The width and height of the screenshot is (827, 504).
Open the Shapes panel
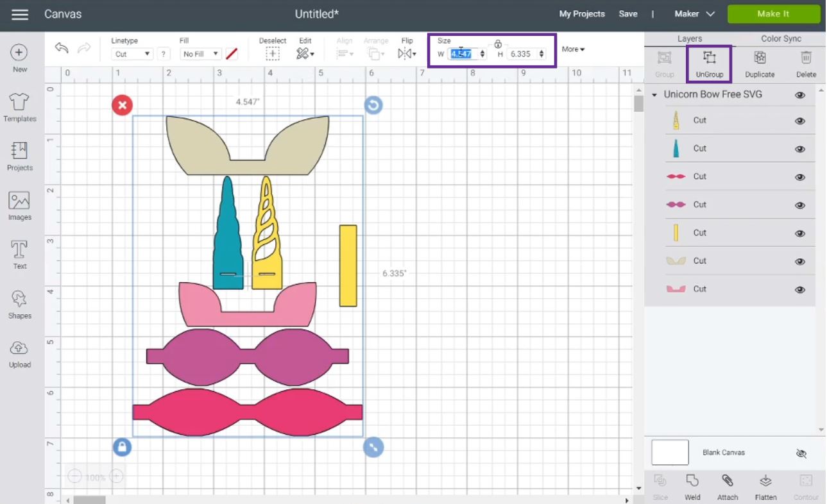pos(20,305)
